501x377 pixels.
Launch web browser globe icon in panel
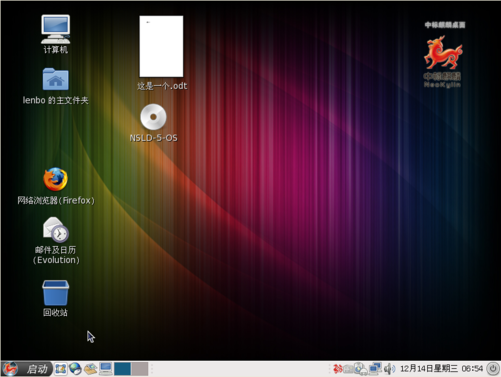click(75, 369)
